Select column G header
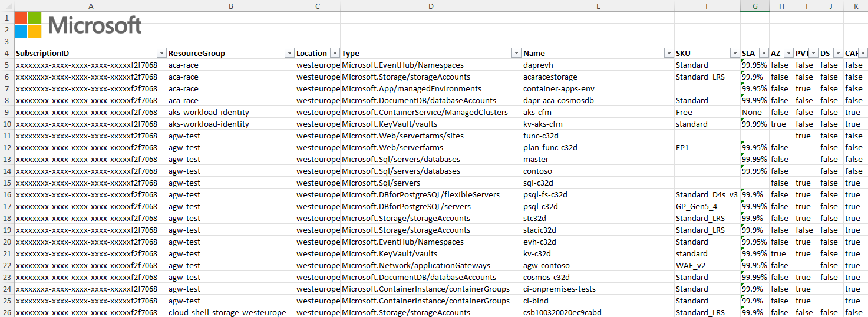This screenshot has height=317, width=868. tap(755, 6)
